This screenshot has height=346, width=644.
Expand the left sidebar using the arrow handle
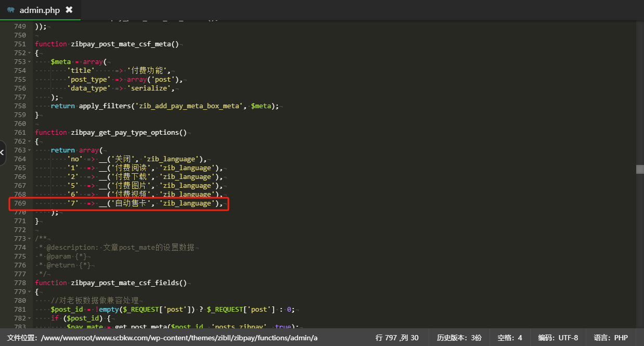tap(3, 152)
